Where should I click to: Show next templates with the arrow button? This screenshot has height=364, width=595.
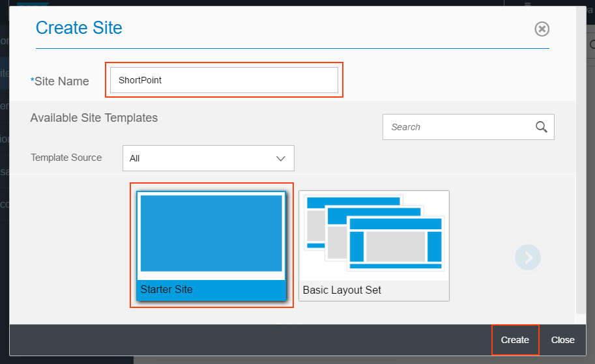(x=527, y=257)
